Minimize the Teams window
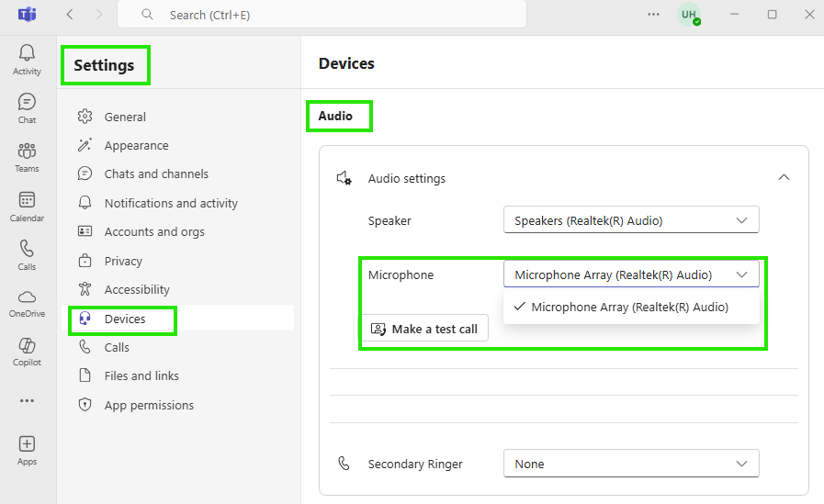Image resolution: width=824 pixels, height=504 pixels. [734, 14]
